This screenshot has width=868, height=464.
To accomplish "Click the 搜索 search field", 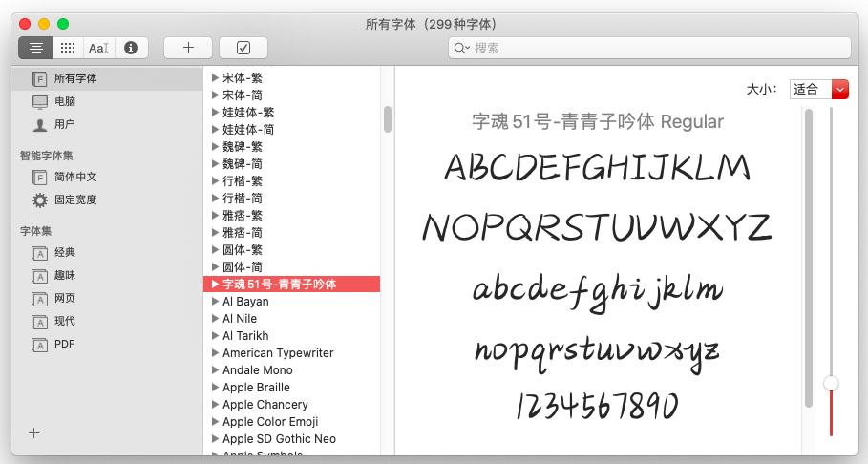I will pyautogui.click(x=649, y=48).
